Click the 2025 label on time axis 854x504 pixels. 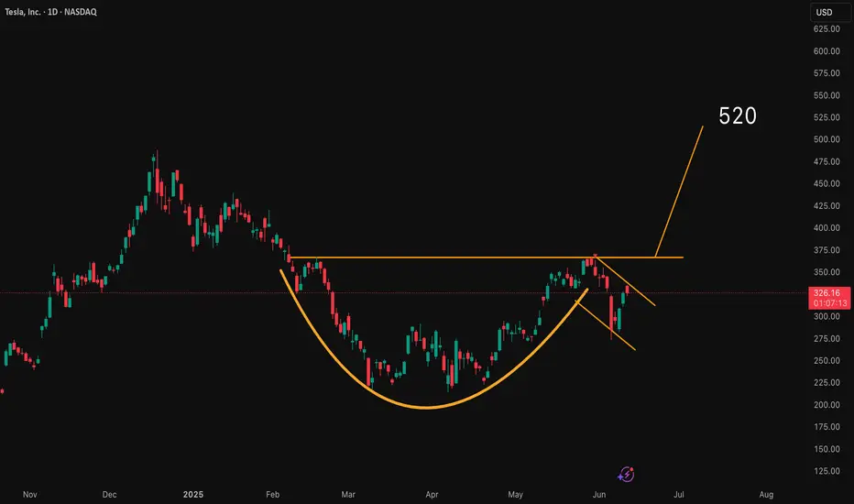tap(193, 495)
